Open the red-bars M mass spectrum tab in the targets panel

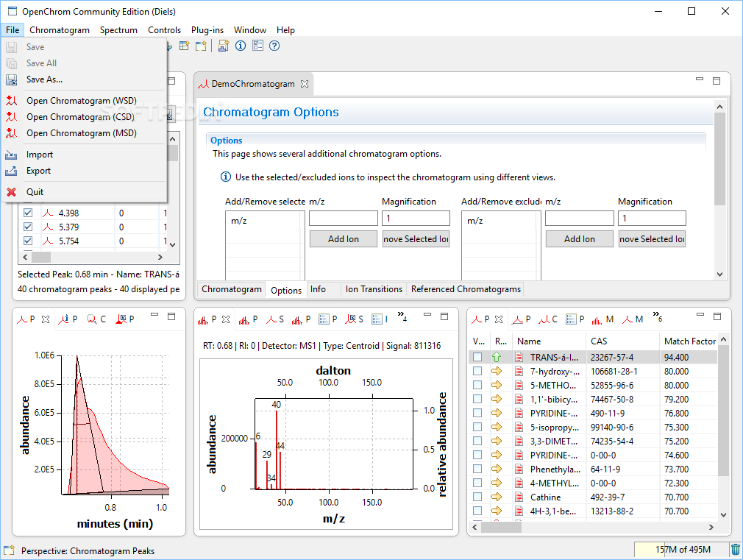pos(602,319)
